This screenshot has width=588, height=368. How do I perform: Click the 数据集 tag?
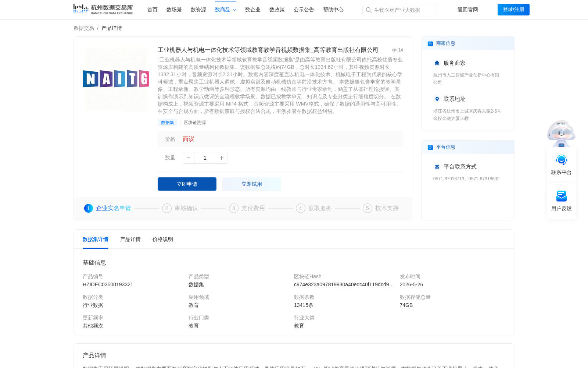168,123
